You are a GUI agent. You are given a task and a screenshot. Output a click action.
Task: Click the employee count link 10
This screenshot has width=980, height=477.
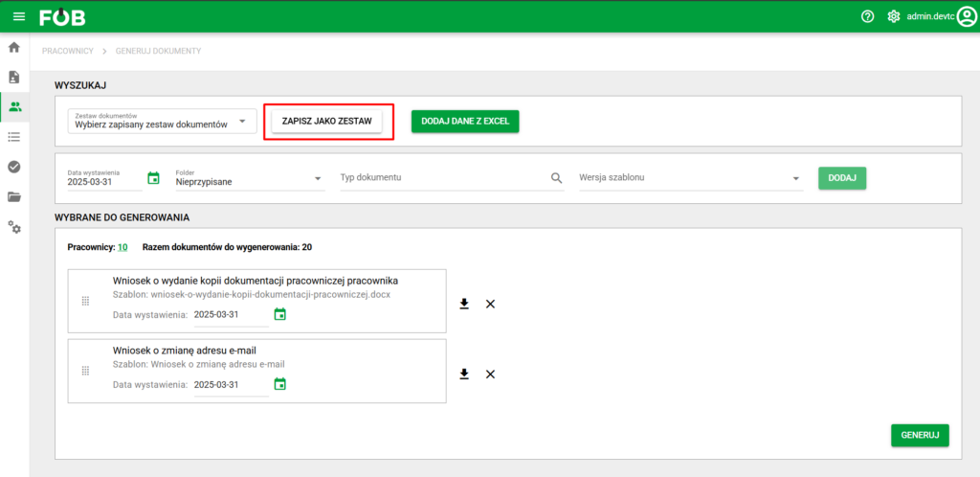[122, 247]
